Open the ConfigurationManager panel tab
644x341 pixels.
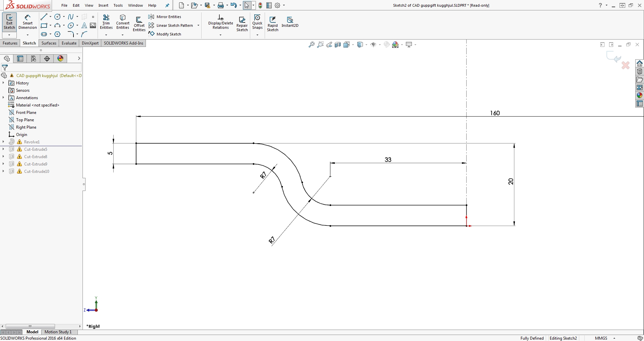coord(34,59)
